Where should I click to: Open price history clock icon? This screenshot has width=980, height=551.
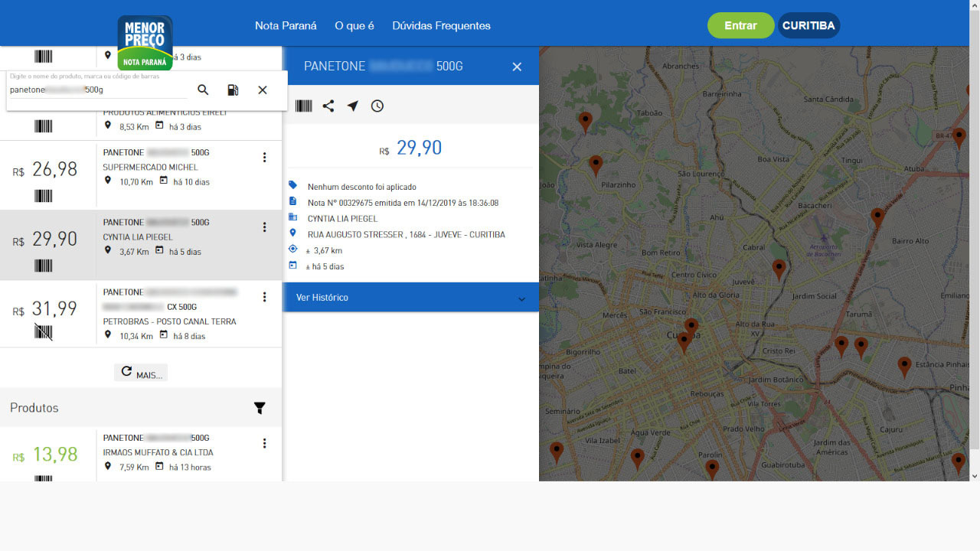pos(377,106)
